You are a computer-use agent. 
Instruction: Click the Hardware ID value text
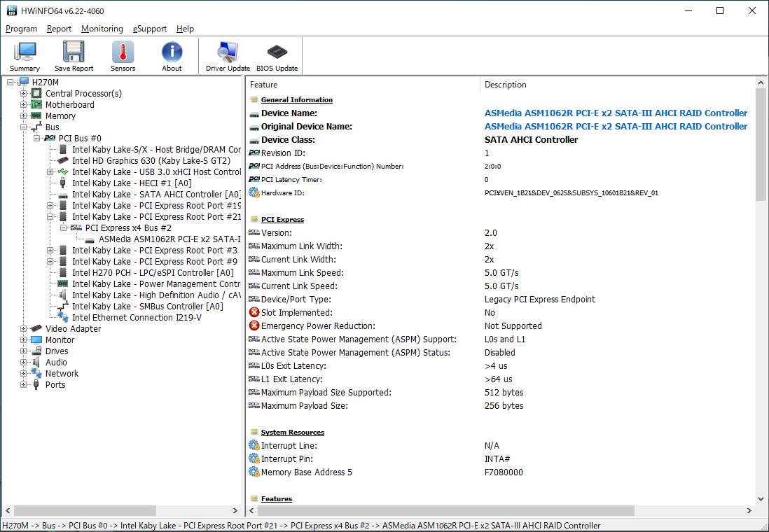pos(571,193)
